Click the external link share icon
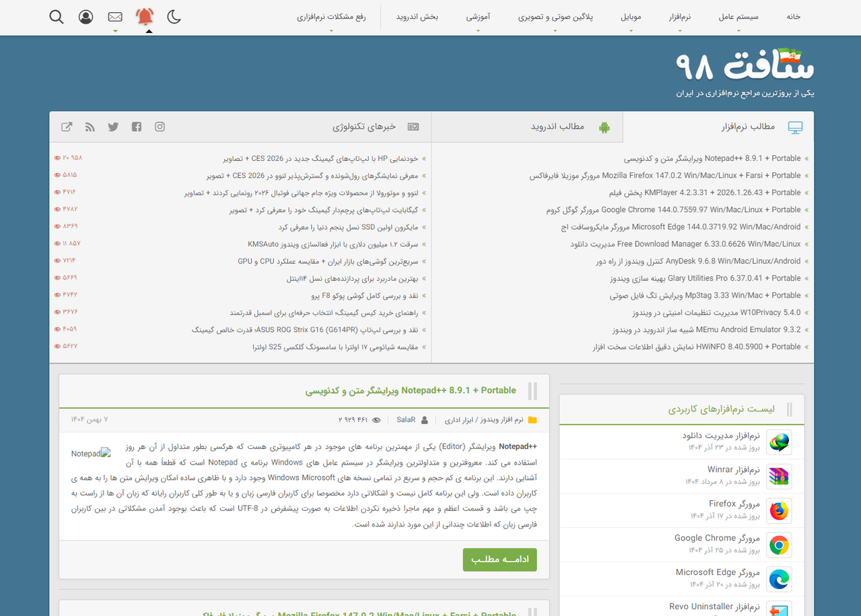Viewport: 861px width, 616px height. [67, 127]
